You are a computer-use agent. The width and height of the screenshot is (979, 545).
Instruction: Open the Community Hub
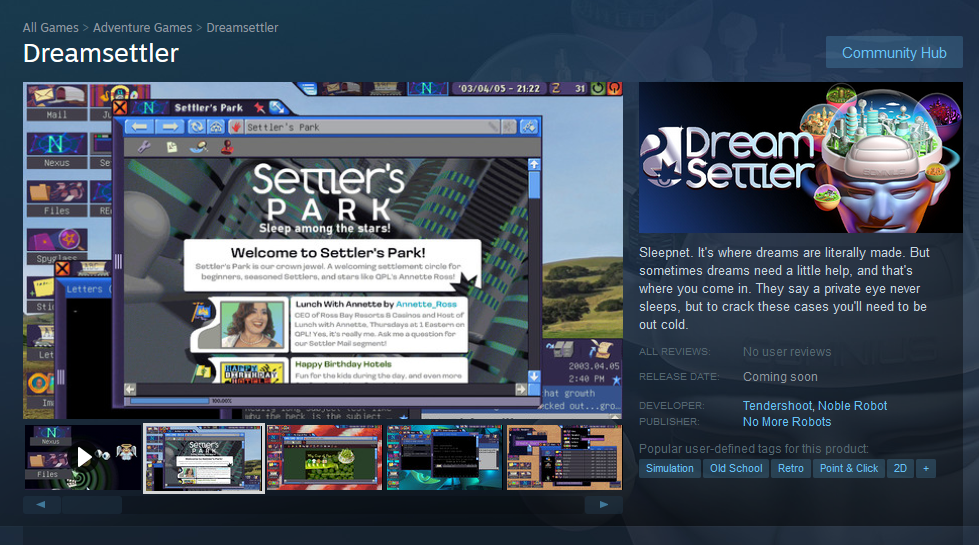893,52
